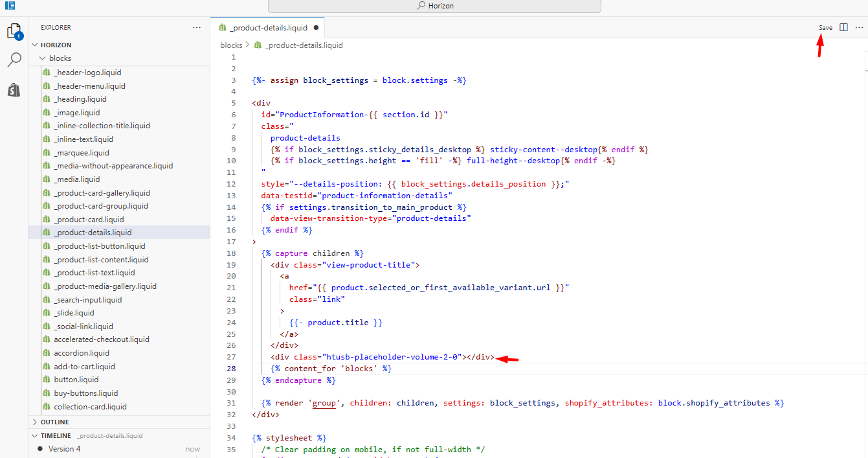The image size is (868, 458).
Task: Open buy-buttons.liquid file
Action: pyautogui.click(x=86, y=393)
